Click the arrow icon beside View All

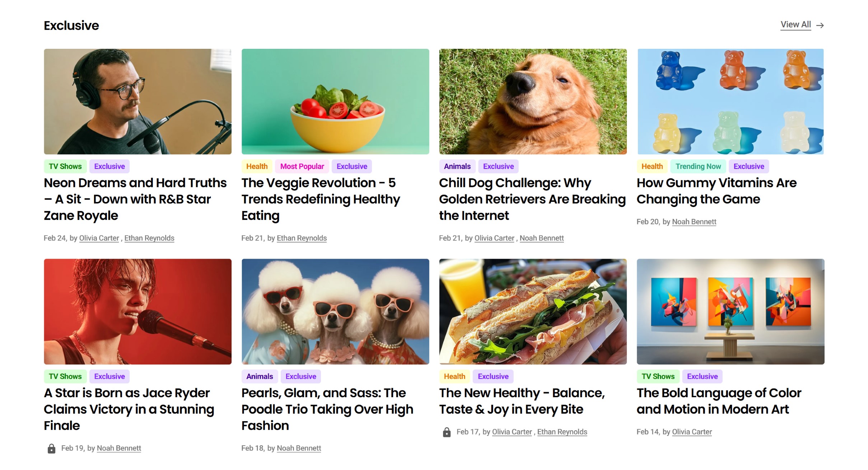click(x=820, y=25)
